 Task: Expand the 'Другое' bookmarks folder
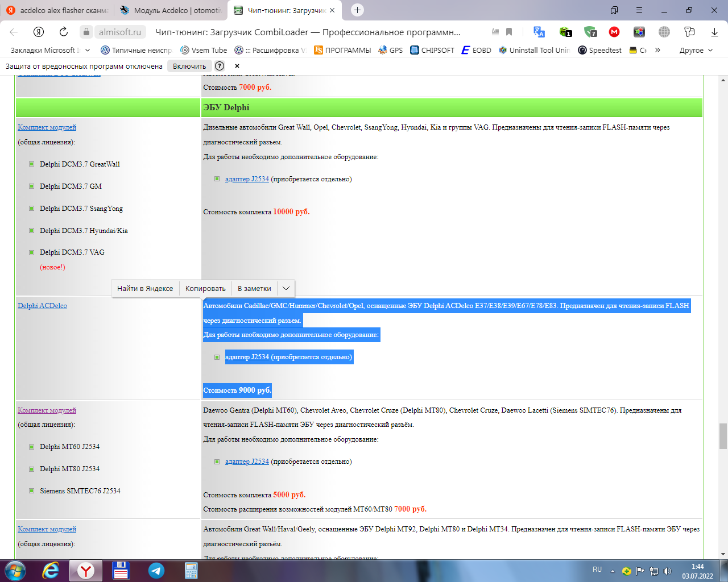point(696,50)
